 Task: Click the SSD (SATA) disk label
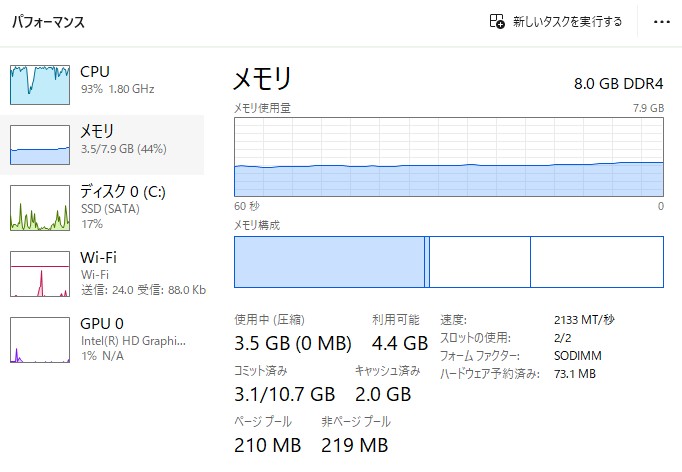click(110, 209)
